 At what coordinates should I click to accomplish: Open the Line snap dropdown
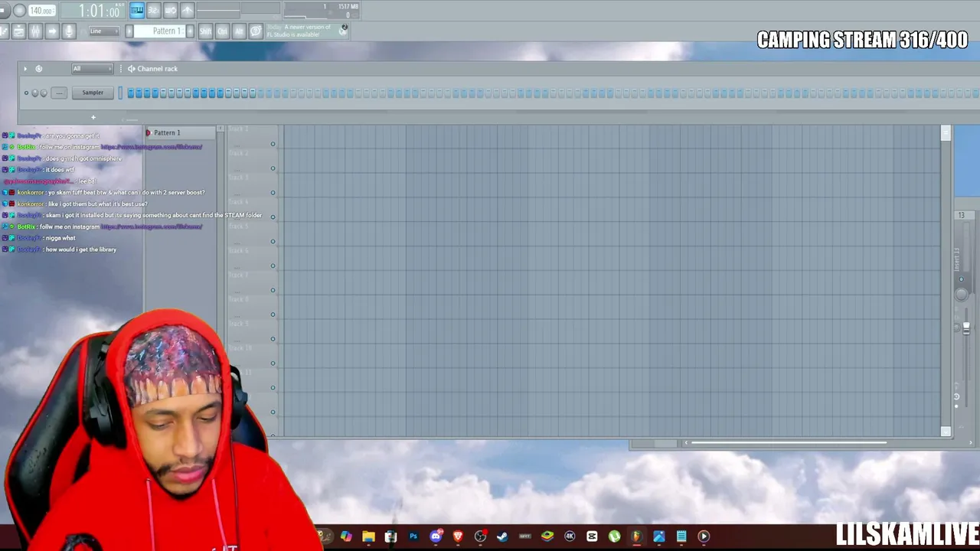(x=103, y=31)
